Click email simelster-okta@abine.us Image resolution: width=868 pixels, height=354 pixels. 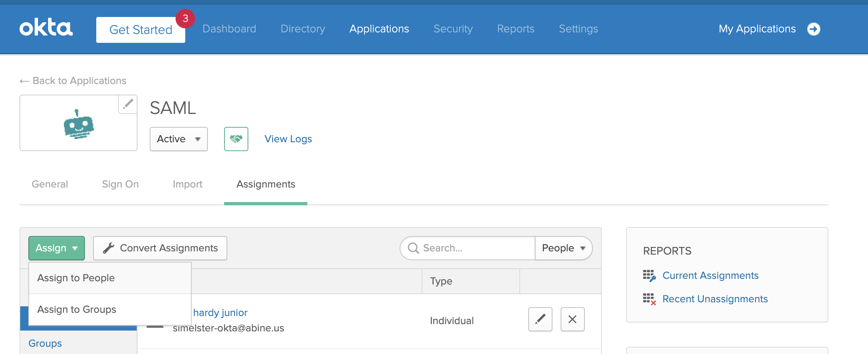pos(229,328)
